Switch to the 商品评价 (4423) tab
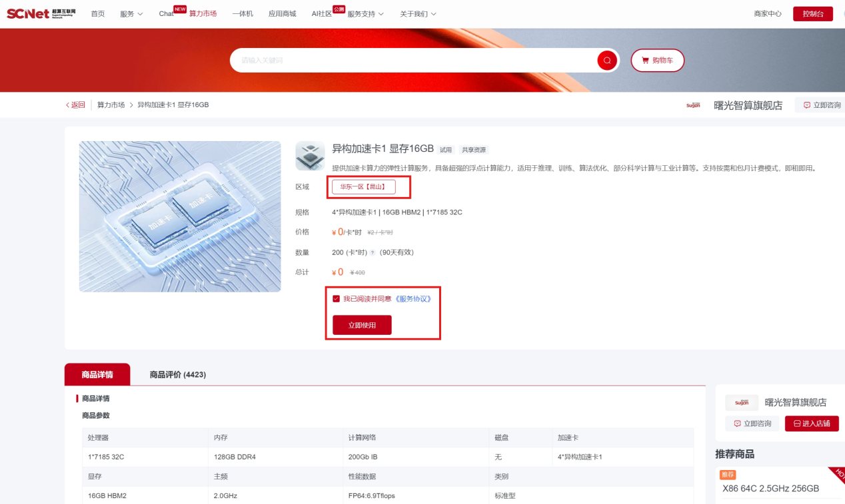845x504 pixels. 177,375
